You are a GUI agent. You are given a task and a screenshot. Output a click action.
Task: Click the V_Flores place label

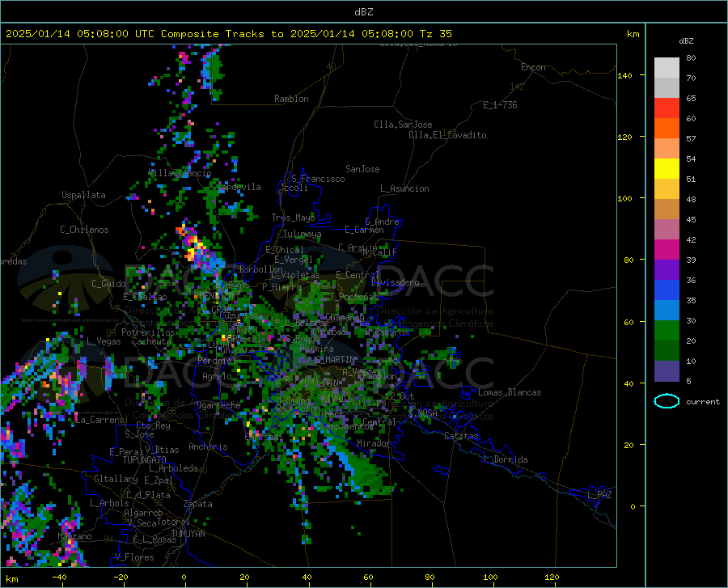click(134, 557)
